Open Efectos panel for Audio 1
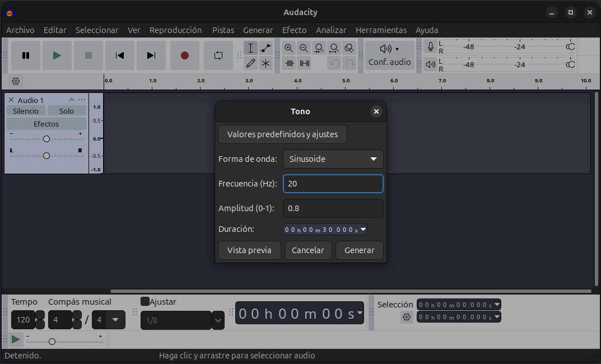Viewport: 601px width, 364px height. point(46,124)
